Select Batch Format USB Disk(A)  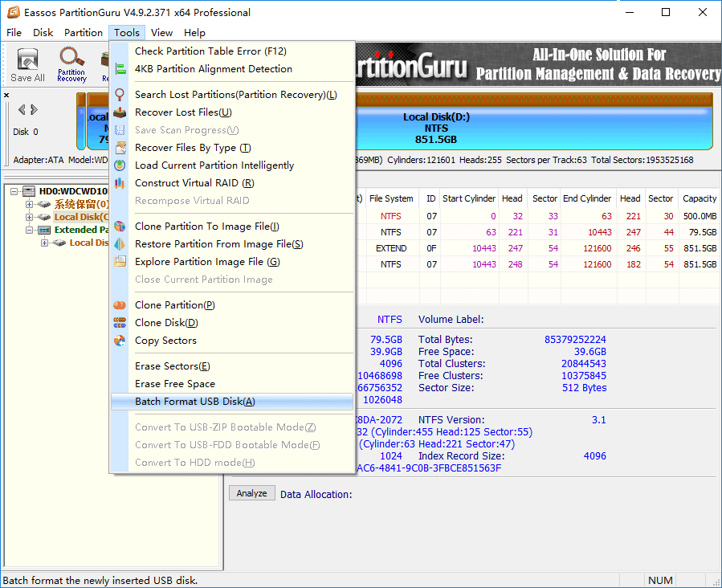coord(232,402)
